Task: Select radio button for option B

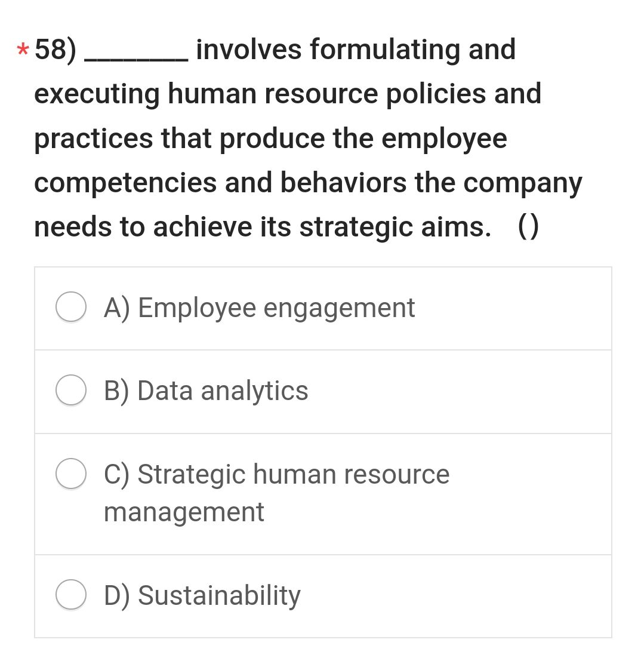Action: [x=70, y=391]
